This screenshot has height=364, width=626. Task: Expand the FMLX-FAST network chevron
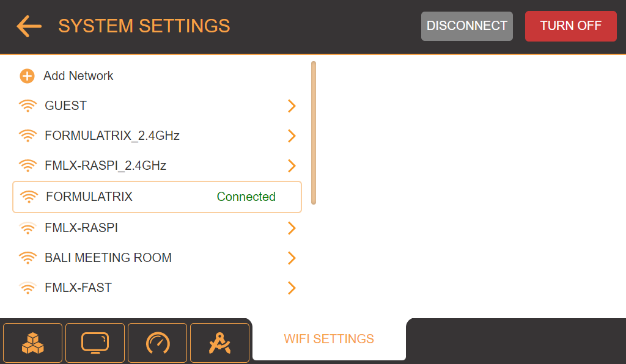(x=292, y=288)
